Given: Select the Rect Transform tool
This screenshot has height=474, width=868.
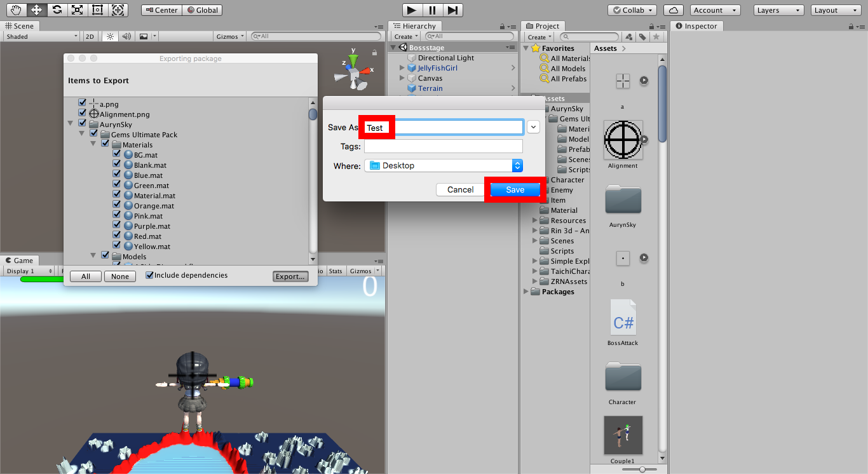Looking at the screenshot, I should pos(97,10).
